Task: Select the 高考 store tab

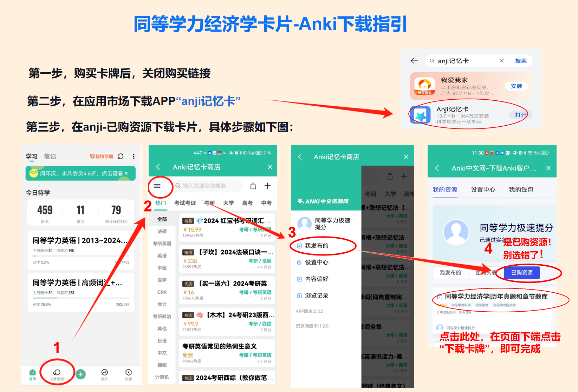Action: [247, 203]
